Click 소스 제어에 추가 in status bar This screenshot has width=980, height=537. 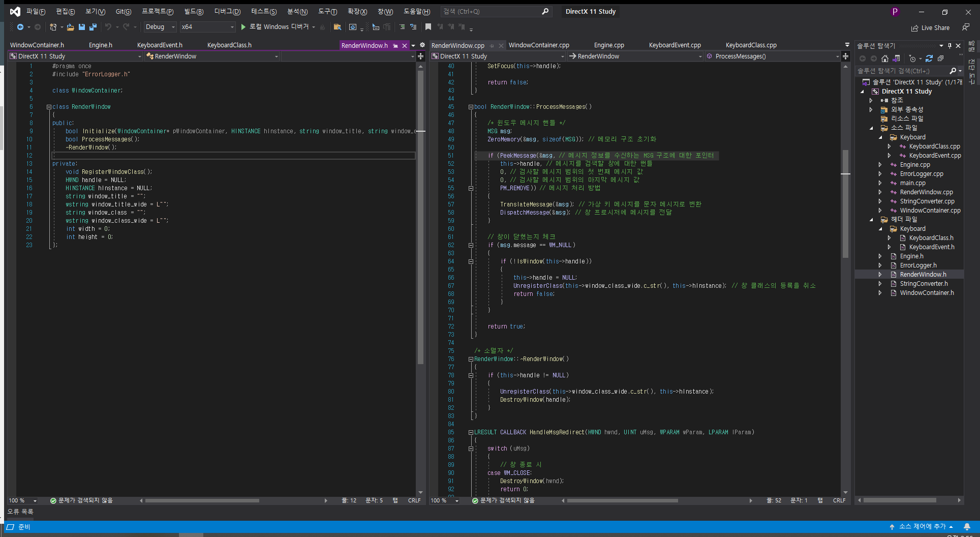pos(922,527)
